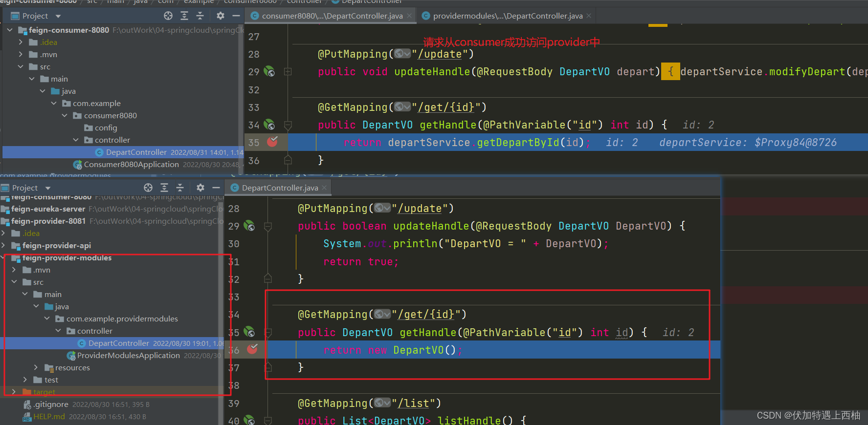
Task: Open upper Project view dropdown
Action: click(x=58, y=16)
